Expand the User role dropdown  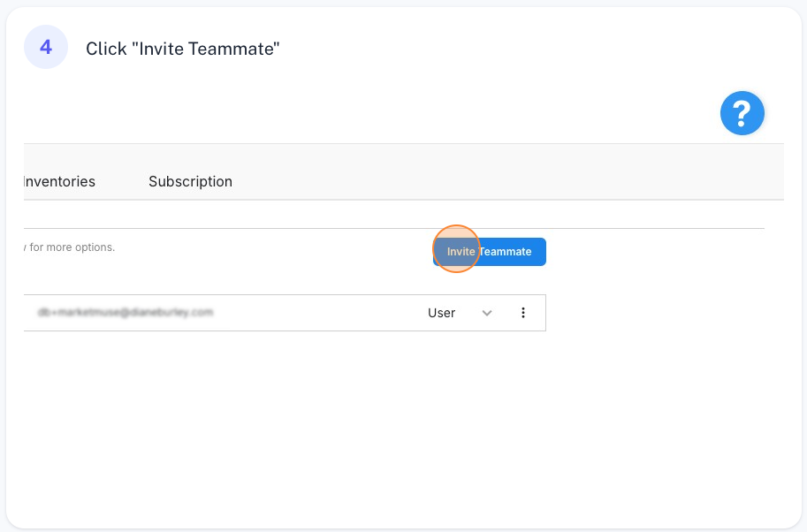(460, 313)
